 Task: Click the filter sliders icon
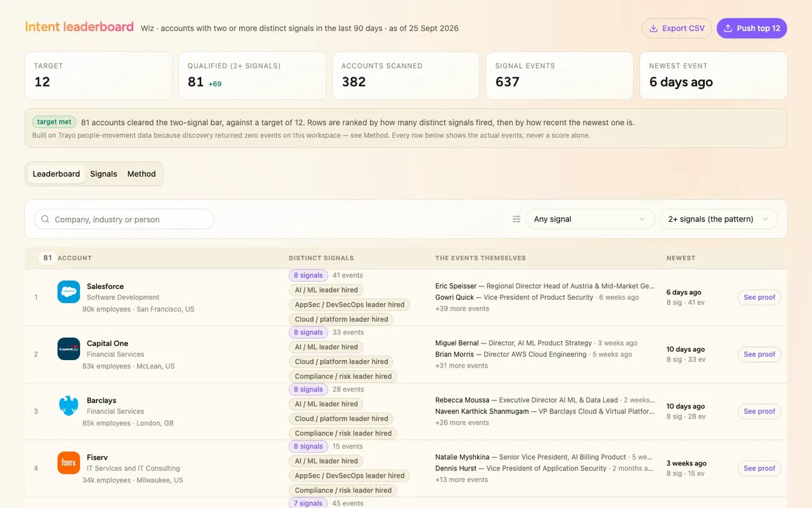[516, 219]
